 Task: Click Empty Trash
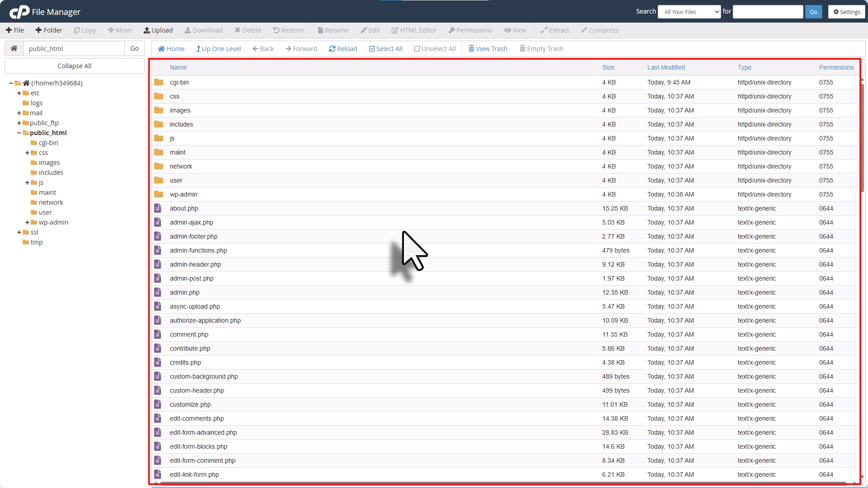pyautogui.click(x=542, y=49)
